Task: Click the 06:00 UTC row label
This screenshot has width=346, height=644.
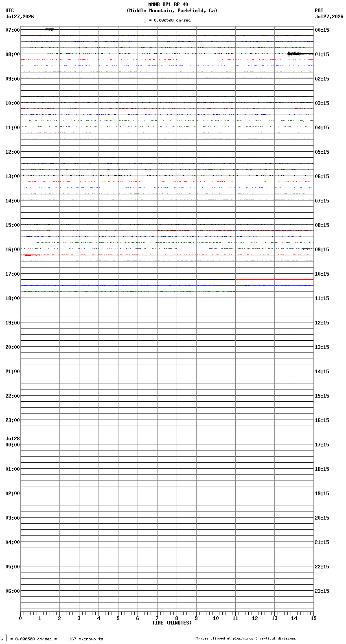Action: coord(13,591)
